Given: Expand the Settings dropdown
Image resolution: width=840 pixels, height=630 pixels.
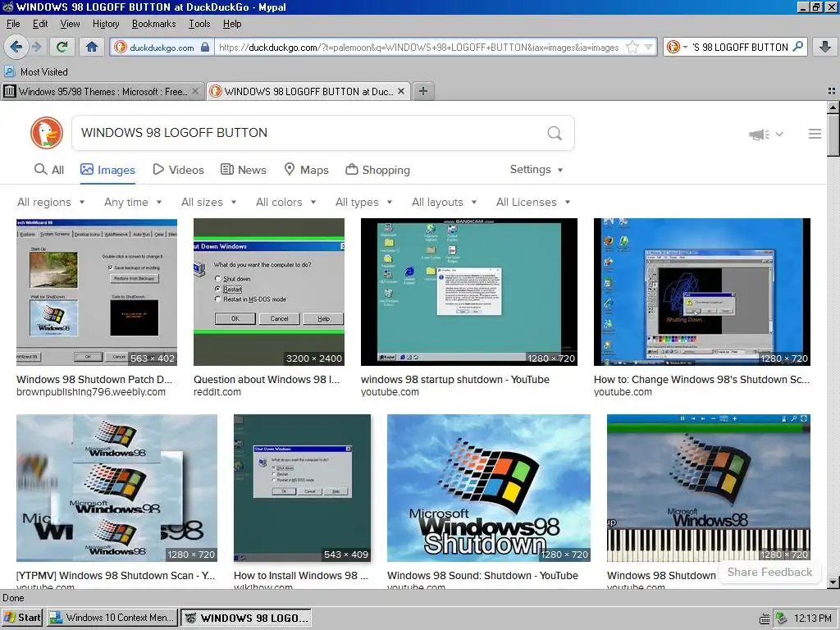Looking at the screenshot, I should click(536, 169).
